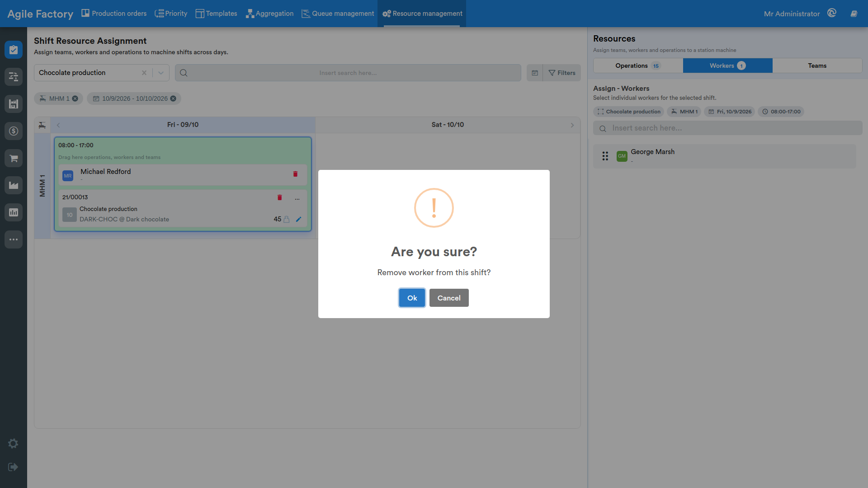This screenshot has width=868, height=488.
Task: Confirm removal with the Ok button
Action: pyautogui.click(x=412, y=298)
